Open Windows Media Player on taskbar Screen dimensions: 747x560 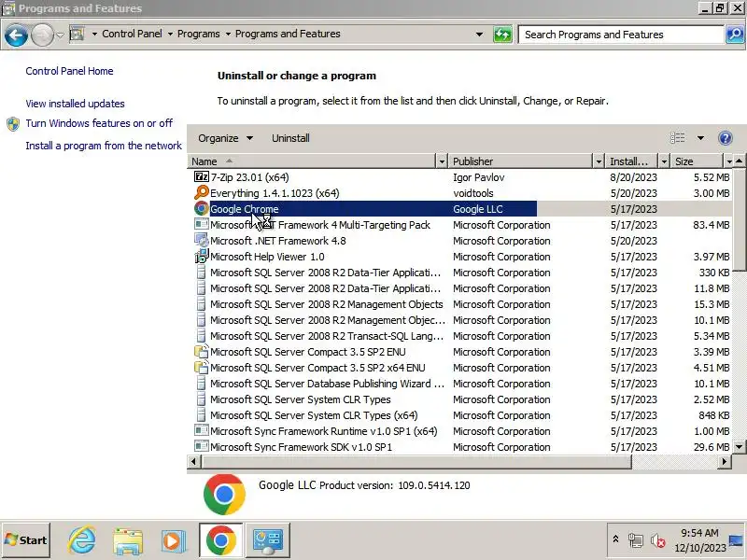click(173, 541)
